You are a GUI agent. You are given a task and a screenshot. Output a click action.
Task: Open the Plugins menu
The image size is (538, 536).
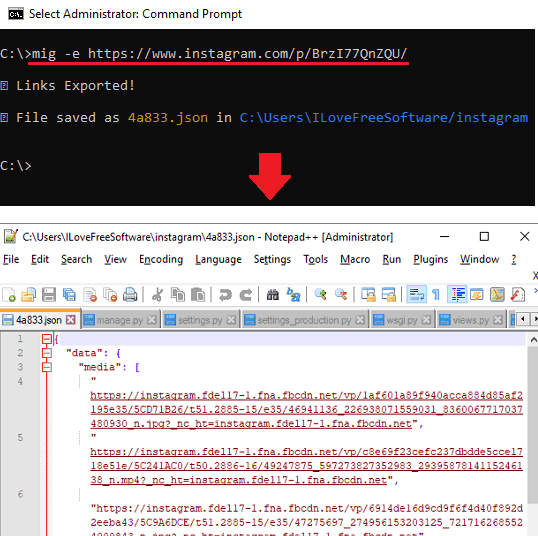(431, 259)
